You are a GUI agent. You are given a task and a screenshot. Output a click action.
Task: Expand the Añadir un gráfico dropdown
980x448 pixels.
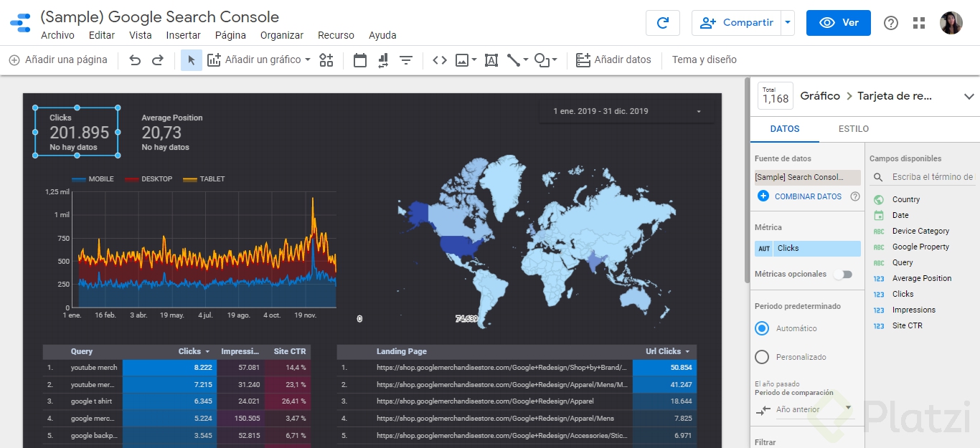click(308, 59)
